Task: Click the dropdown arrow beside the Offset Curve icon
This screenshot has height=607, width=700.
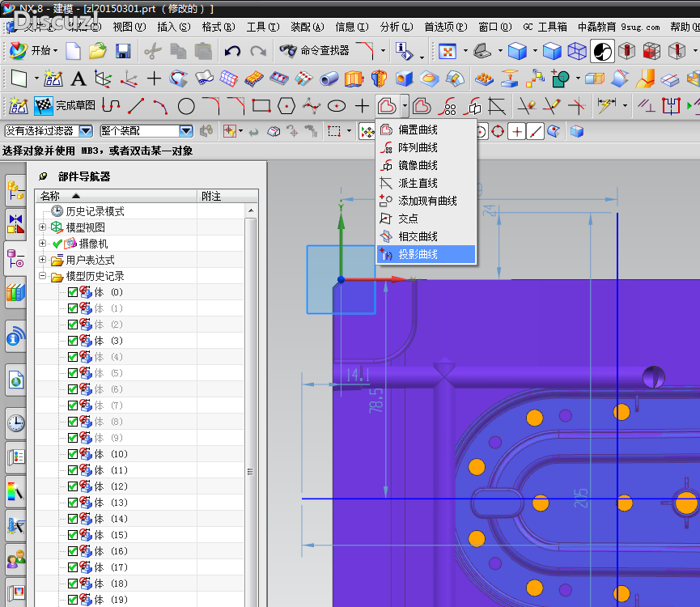Action: coord(405,106)
